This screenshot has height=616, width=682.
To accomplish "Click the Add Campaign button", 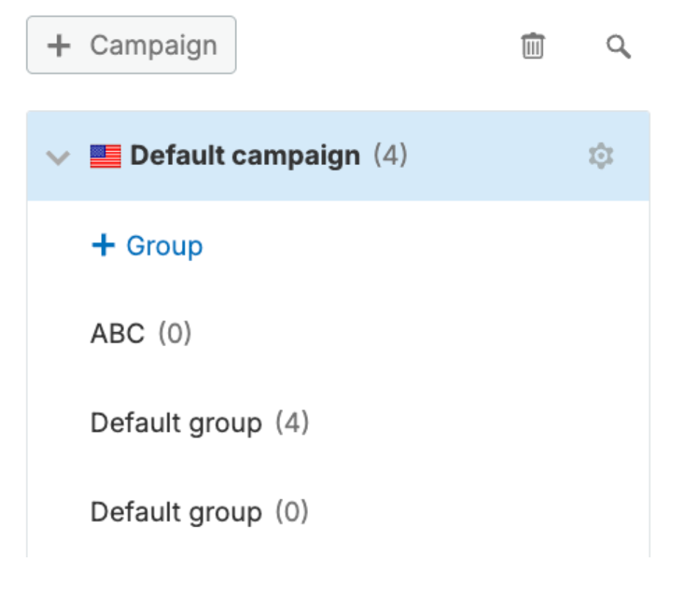I will pyautogui.click(x=131, y=45).
